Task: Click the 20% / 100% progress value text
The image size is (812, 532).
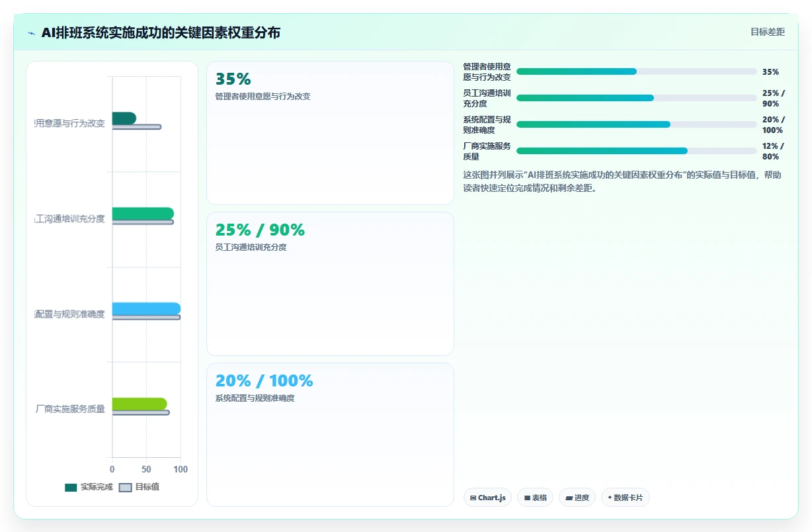Action: pyautogui.click(x=773, y=124)
